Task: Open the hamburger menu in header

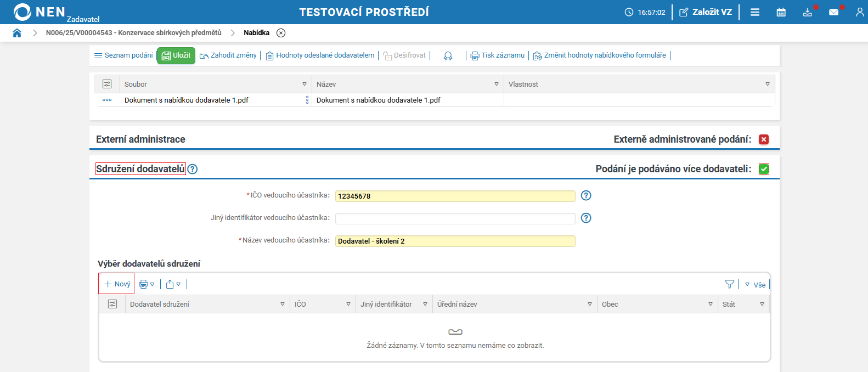Action: click(x=755, y=12)
